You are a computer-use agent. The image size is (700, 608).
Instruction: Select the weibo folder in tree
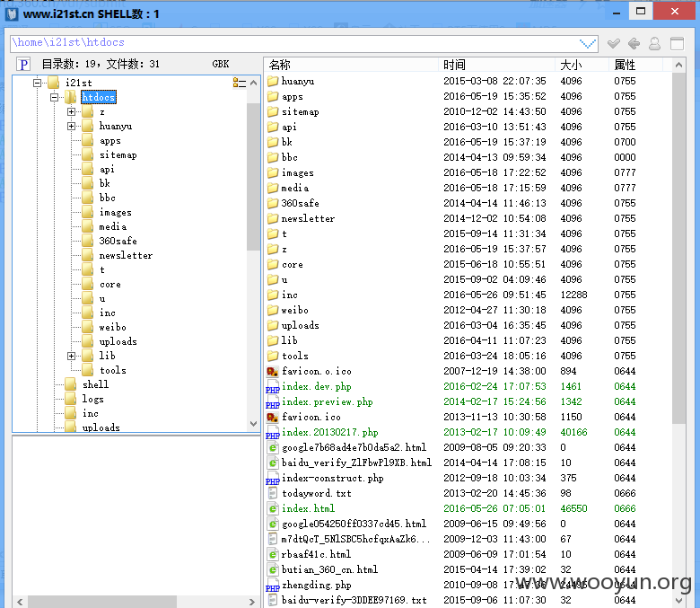point(112,328)
